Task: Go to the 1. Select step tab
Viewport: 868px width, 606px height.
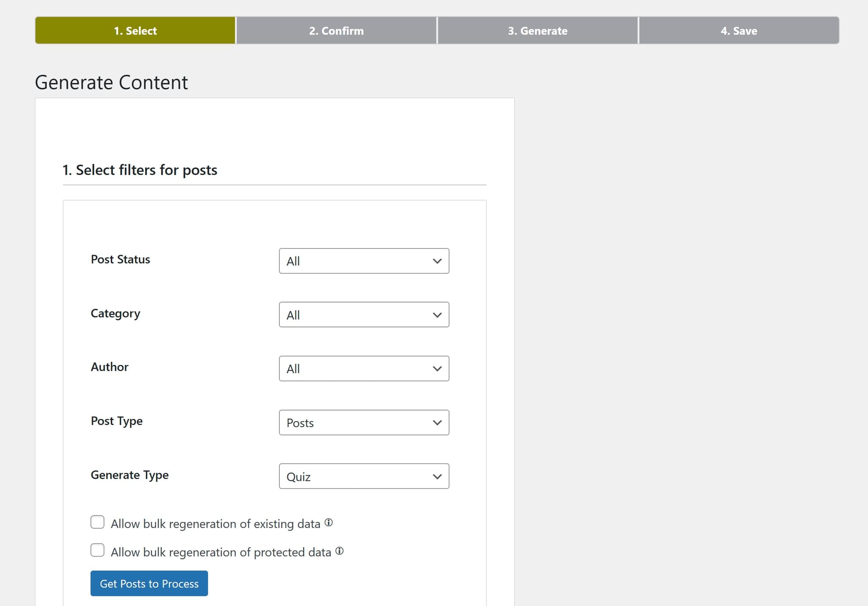Action: (135, 30)
